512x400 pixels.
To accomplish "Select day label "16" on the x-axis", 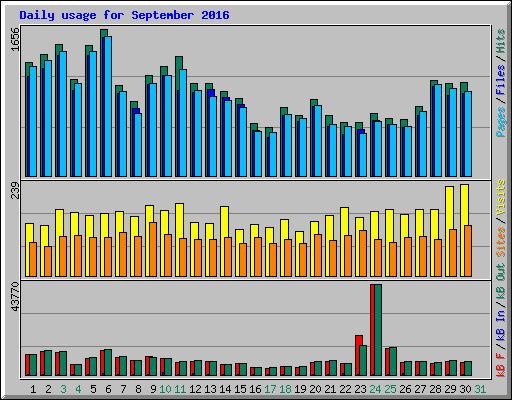I will 255,389.
